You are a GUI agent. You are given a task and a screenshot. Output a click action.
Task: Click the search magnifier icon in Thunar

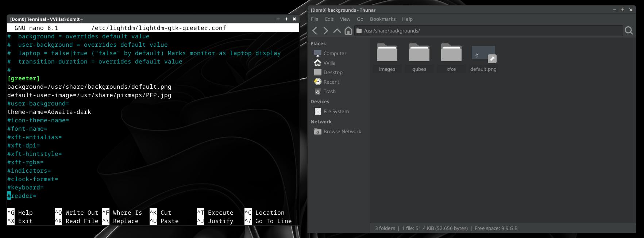(628, 31)
